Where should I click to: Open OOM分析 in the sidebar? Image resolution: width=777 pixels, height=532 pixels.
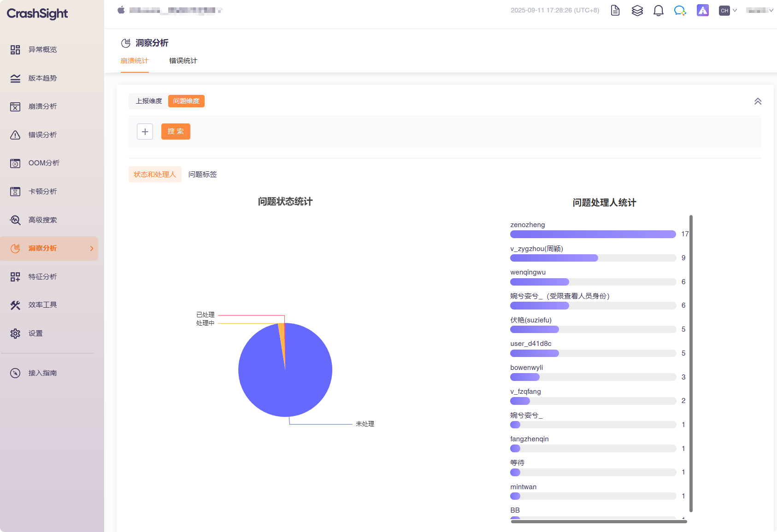pyautogui.click(x=44, y=163)
